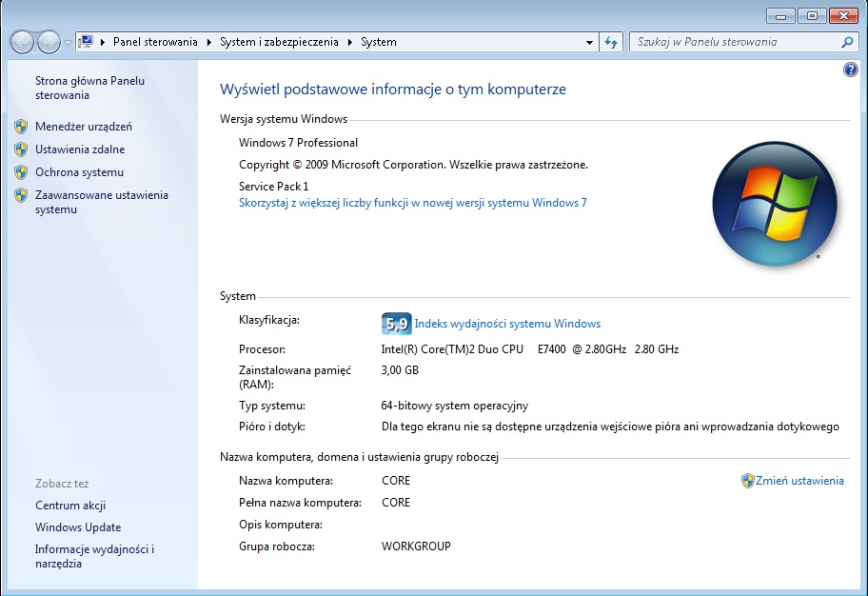Viewport: 868px width, 596px height.
Task: Maximize the System window
Action: click(x=812, y=16)
